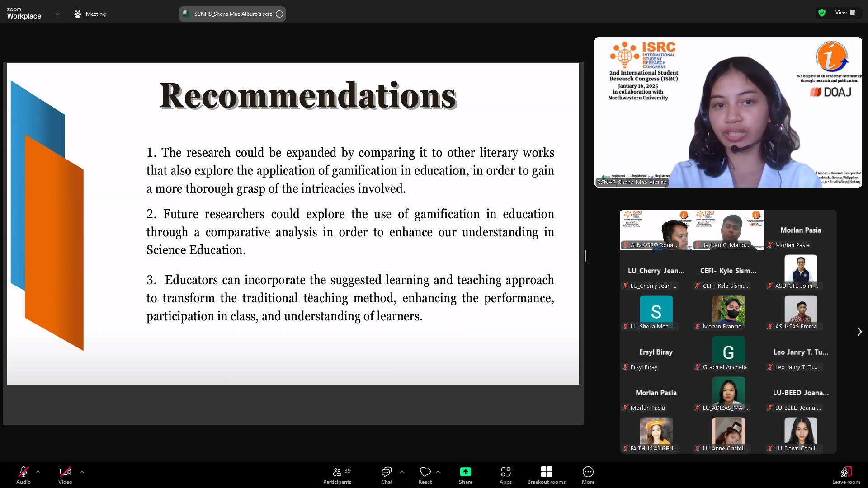Screen dimensions: 868x488
Task: Open the More options menu
Action: pyautogui.click(x=588, y=475)
